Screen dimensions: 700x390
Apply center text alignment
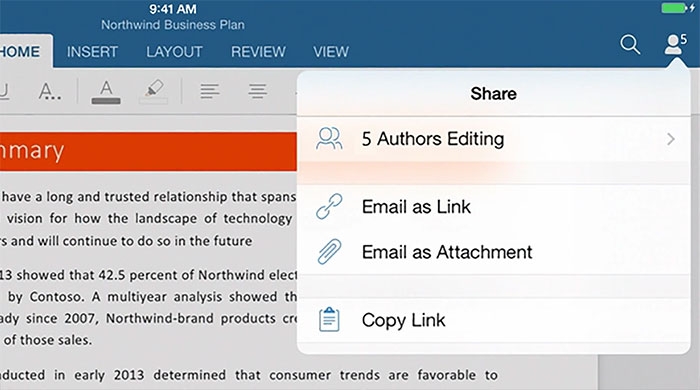[258, 91]
